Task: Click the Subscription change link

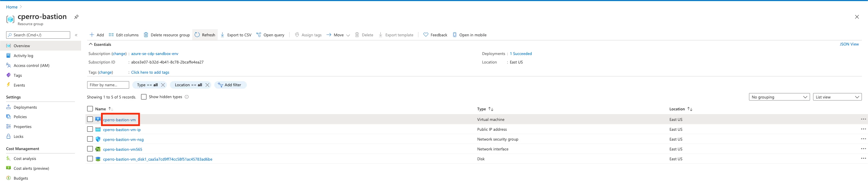Action: coord(119,54)
